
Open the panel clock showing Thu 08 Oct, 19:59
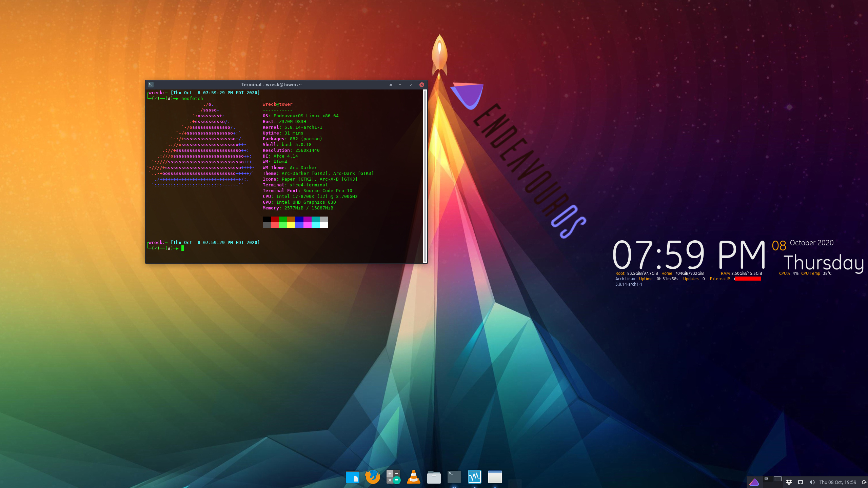pyautogui.click(x=838, y=482)
